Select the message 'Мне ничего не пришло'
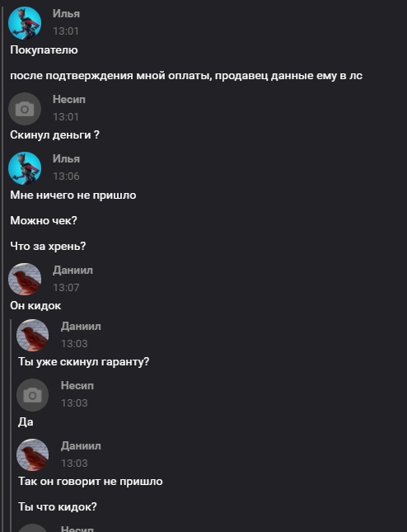Viewport: 407px width, 532px height. click(73, 195)
